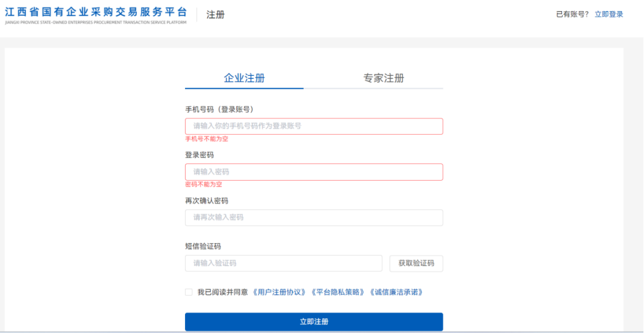Switch to the 企业注册 tab
Screen dimensions: 644x333
click(244, 78)
